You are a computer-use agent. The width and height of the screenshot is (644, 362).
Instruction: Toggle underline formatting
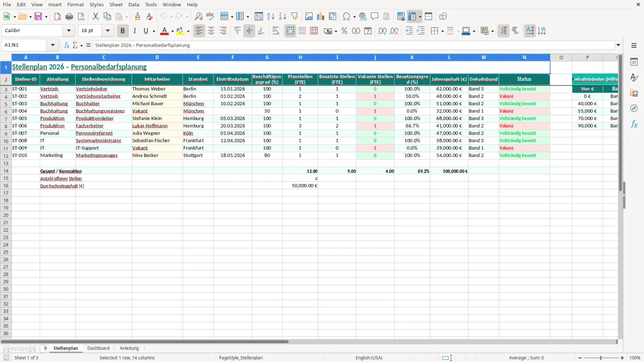pyautogui.click(x=146, y=31)
